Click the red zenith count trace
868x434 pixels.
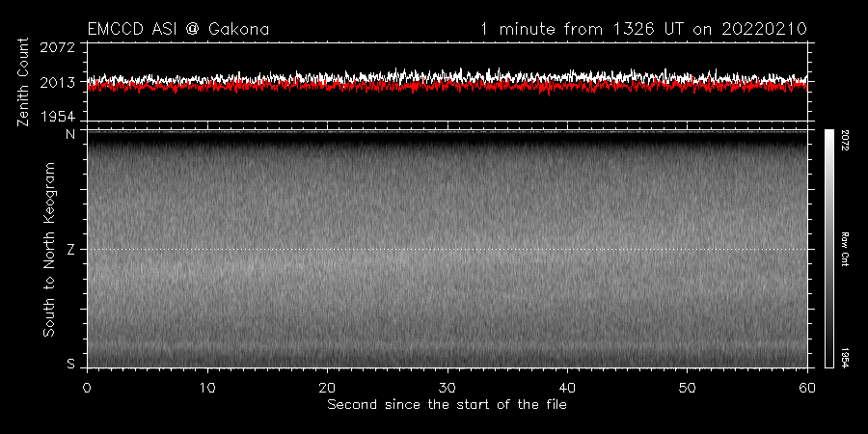(x=447, y=88)
